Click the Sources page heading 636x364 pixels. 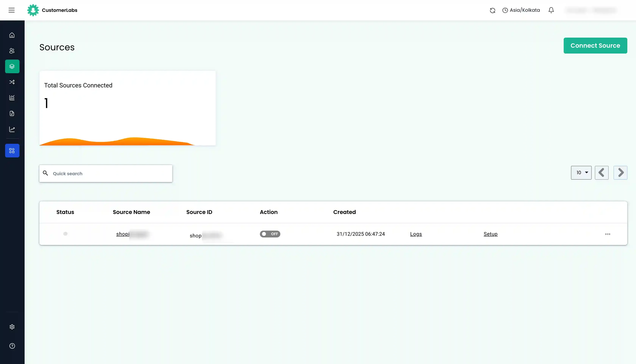pos(57,47)
